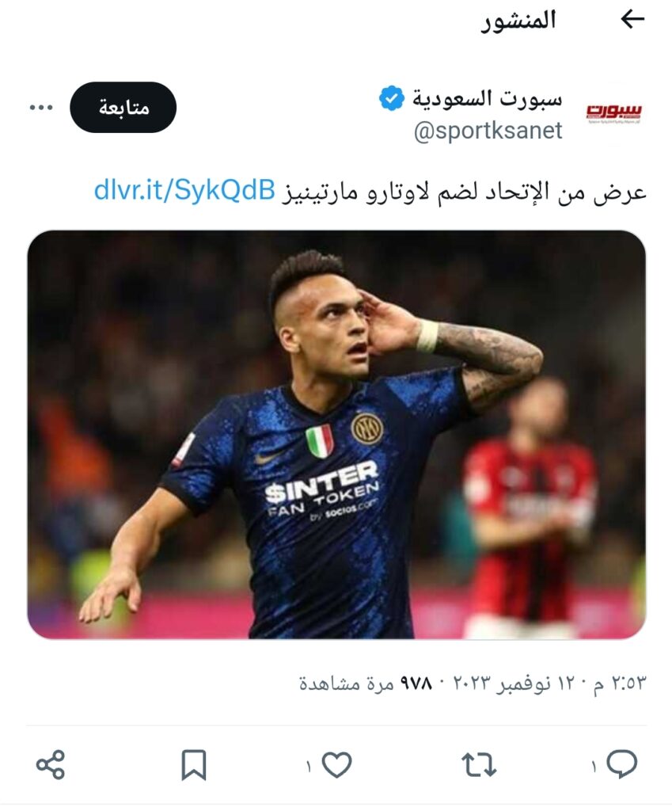Tap the repost arrows icon
The width and height of the screenshot is (672, 811).
pos(479,764)
